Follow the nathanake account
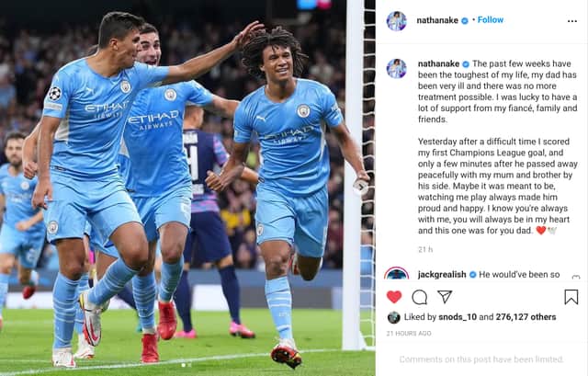The height and width of the screenshot is (376, 588). (491, 20)
